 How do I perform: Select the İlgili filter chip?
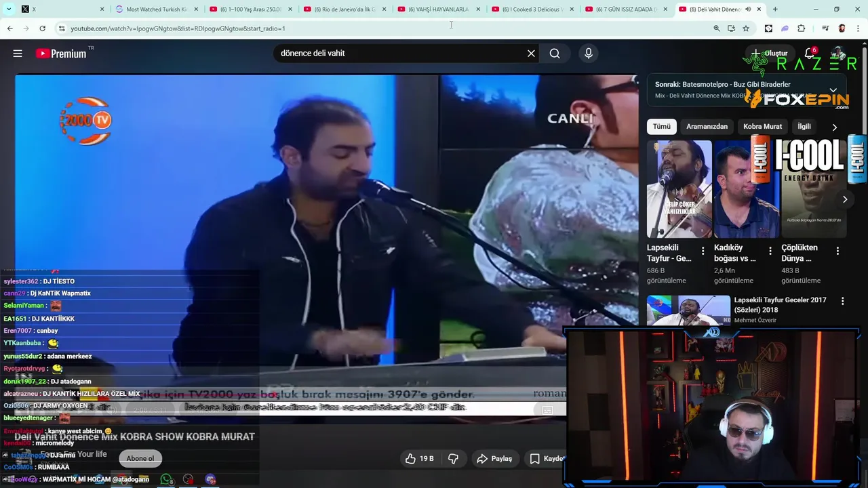point(804,127)
